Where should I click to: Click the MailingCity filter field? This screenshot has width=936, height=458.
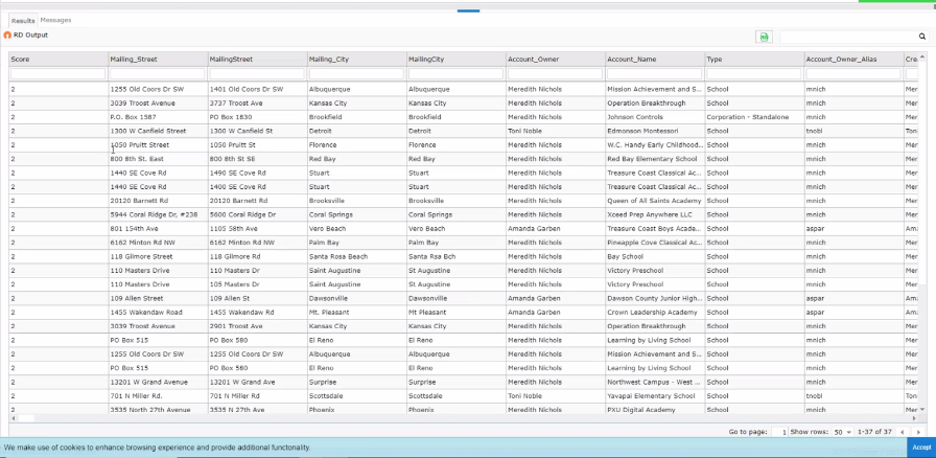(456, 74)
